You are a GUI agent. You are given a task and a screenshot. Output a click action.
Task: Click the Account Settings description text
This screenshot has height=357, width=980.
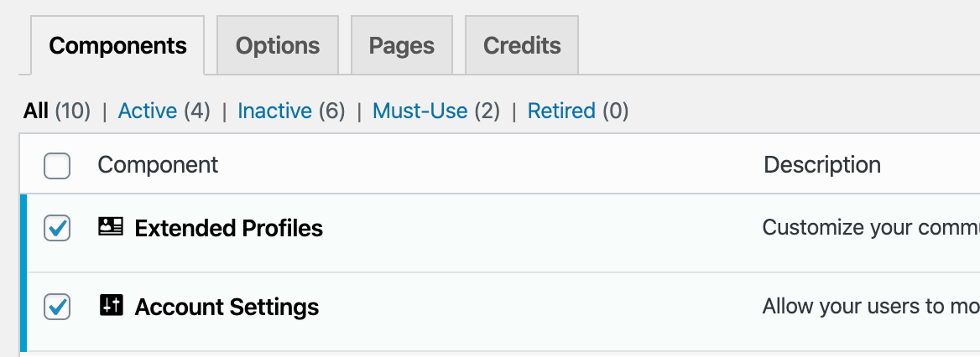[870, 307]
